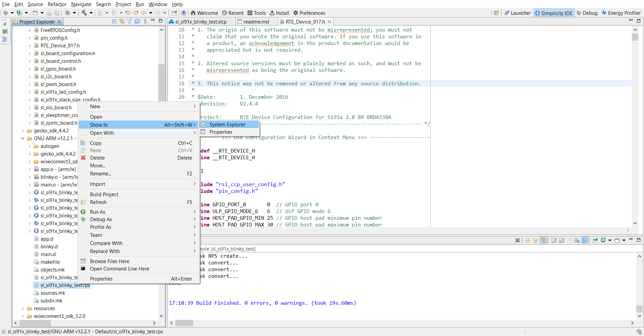Pin the console view
Screen dimensions: 644x336
595,240
